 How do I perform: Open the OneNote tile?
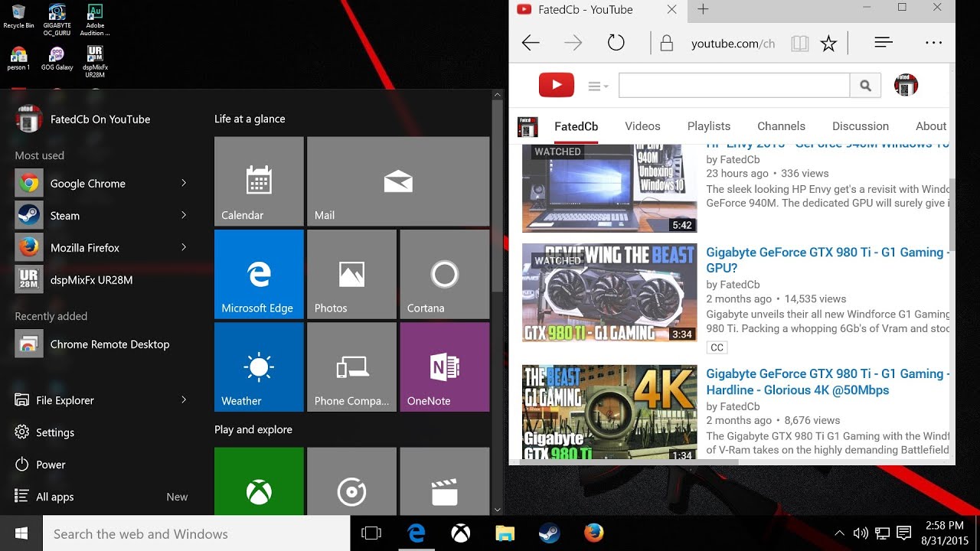444,367
